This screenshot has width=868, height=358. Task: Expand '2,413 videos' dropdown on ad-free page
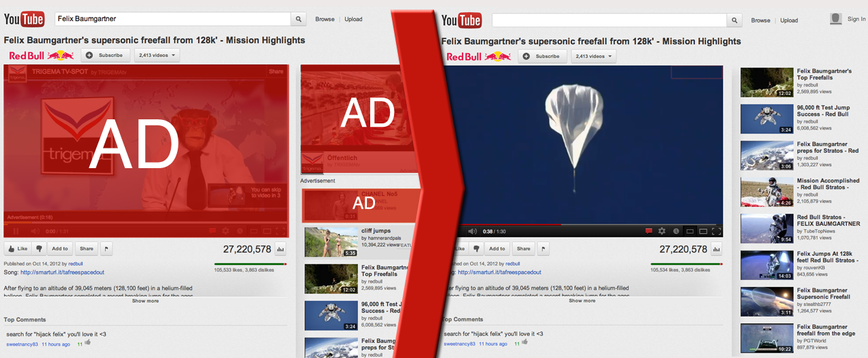tap(594, 56)
